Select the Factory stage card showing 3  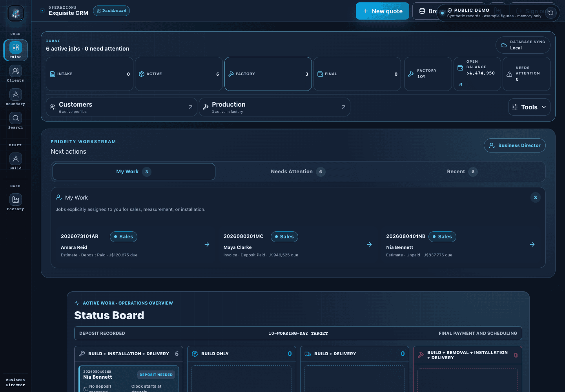(268, 74)
